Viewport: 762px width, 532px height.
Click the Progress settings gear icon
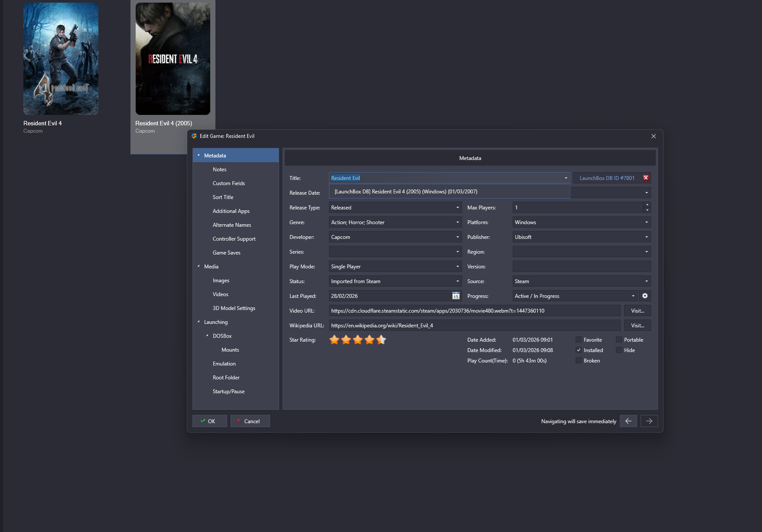tap(645, 296)
